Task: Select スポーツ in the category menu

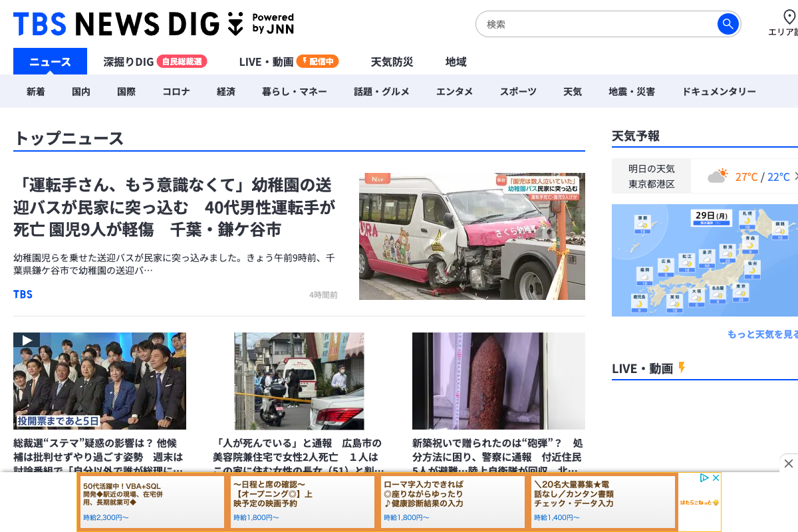Action: point(518,92)
